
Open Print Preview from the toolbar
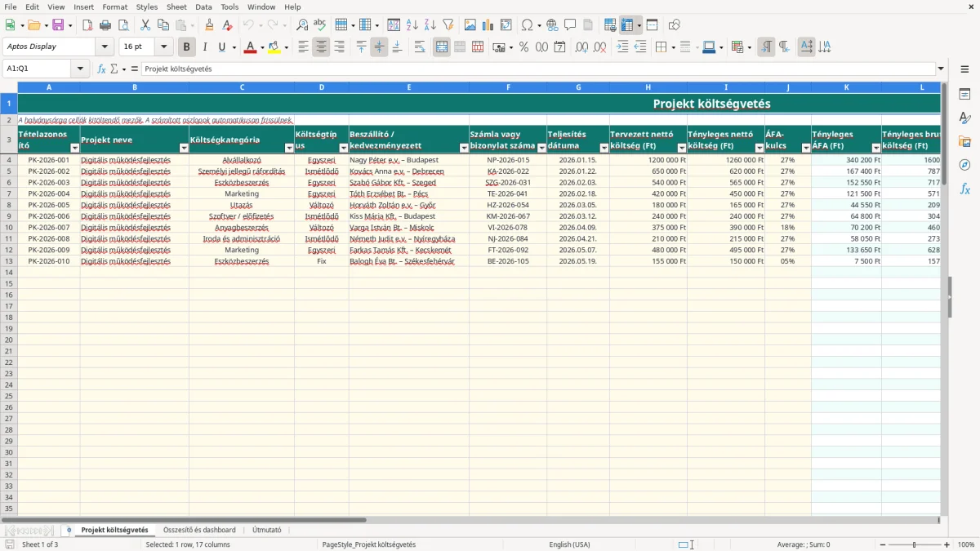(x=122, y=25)
